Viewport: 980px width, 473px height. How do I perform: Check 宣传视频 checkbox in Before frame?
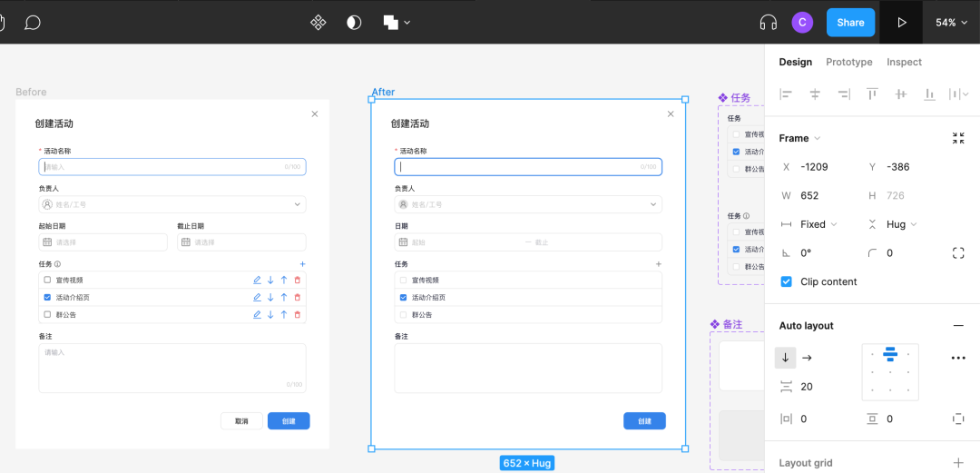point(47,280)
